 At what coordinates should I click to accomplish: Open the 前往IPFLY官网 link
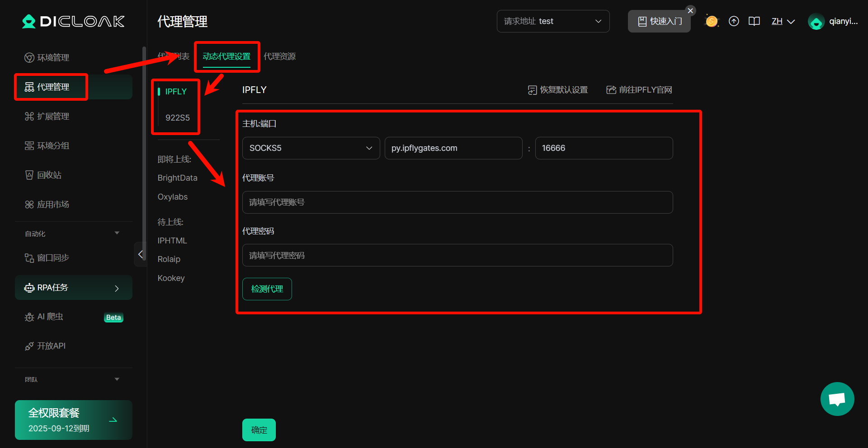639,90
